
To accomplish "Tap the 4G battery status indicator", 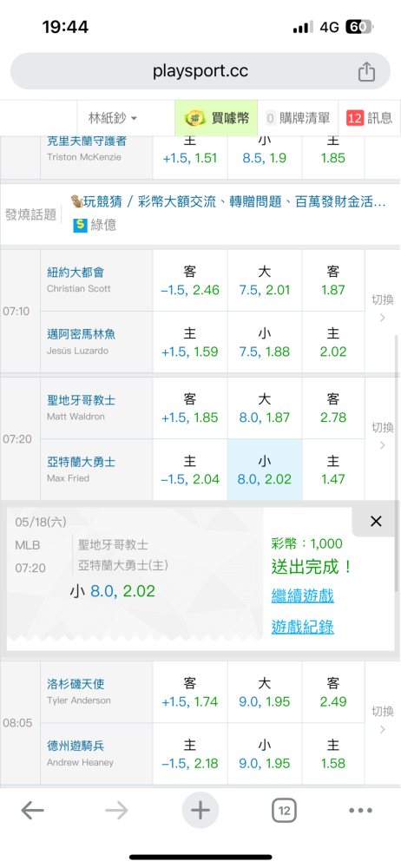I will pyautogui.click(x=358, y=27).
